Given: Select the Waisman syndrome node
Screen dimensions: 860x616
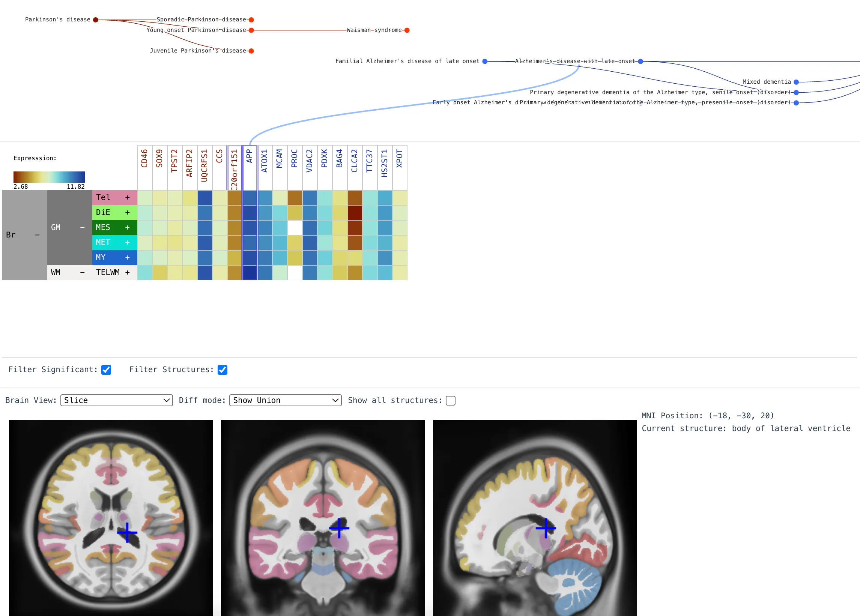Looking at the screenshot, I should [407, 30].
